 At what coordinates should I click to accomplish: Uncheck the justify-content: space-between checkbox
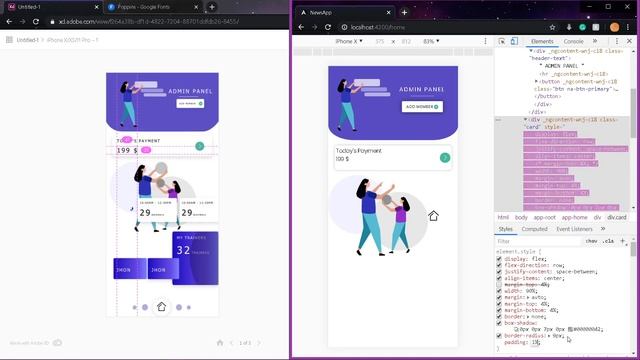click(x=499, y=272)
